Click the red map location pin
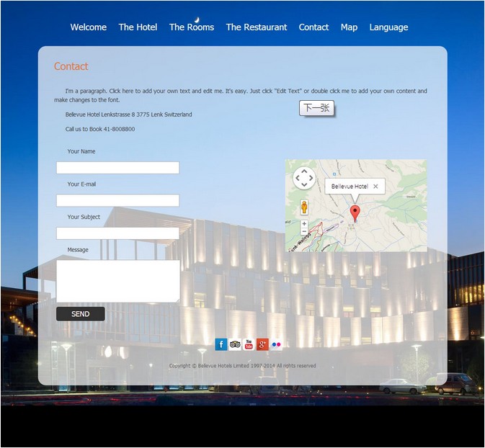The width and height of the screenshot is (485, 448). click(355, 212)
